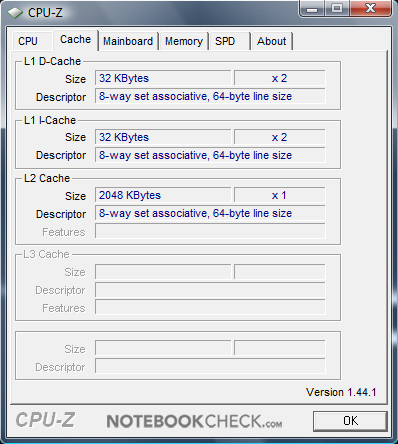
Task: Select the Cache tab
Action: [75, 40]
